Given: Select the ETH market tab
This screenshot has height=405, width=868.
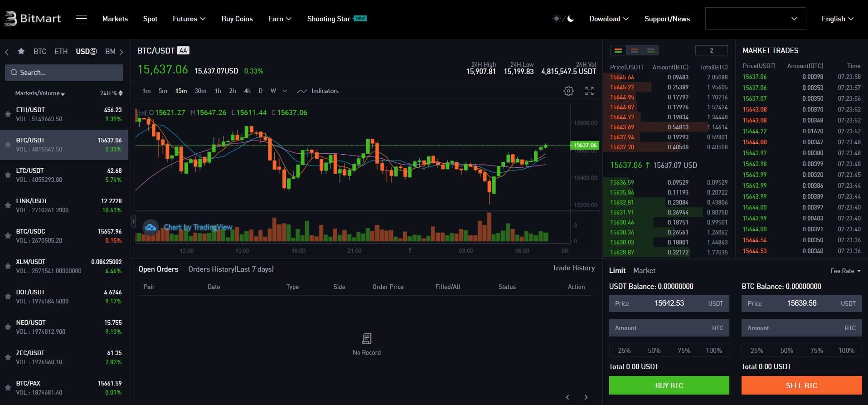Looking at the screenshot, I should point(61,51).
